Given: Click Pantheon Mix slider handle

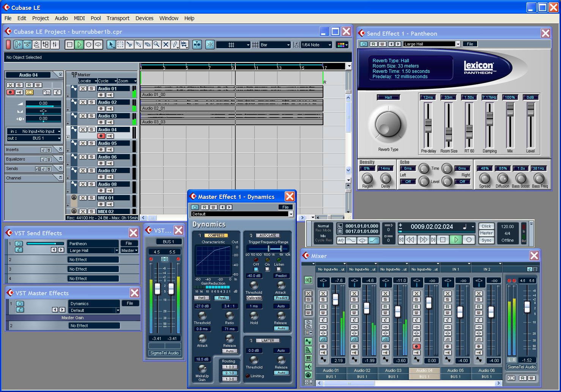Looking at the screenshot, I should pyautogui.click(x=510, y=110).
